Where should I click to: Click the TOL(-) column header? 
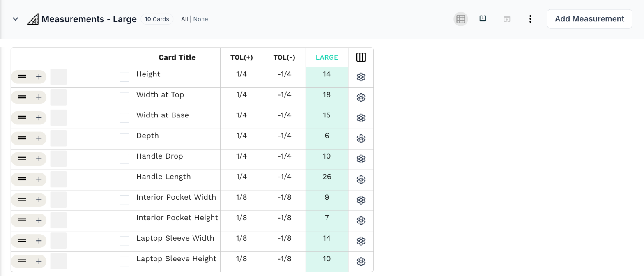tap(284, 57)
